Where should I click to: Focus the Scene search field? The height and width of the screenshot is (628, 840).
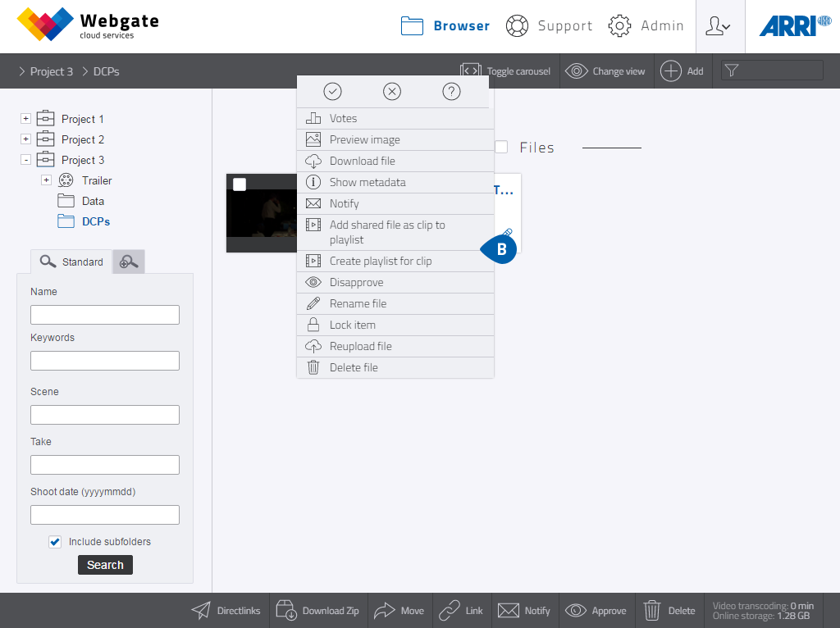point(105,415)
